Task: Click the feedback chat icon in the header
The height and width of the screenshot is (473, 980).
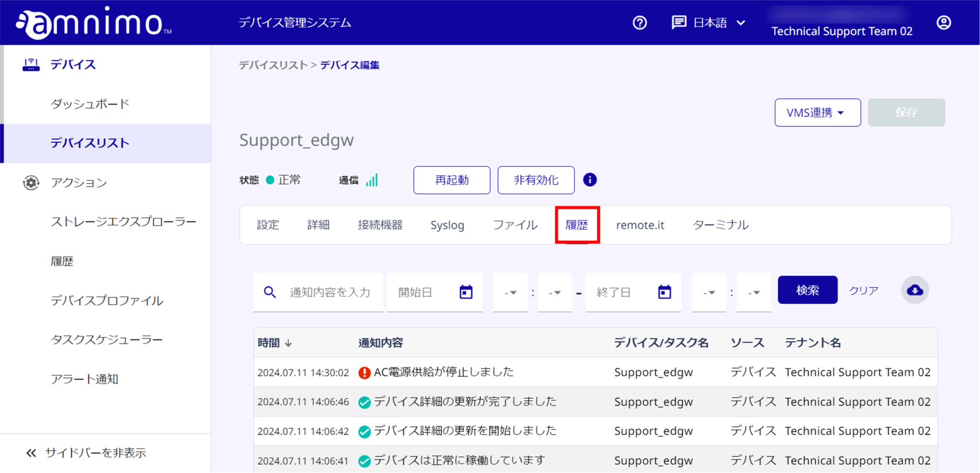Action: click(x=679, y=23)
